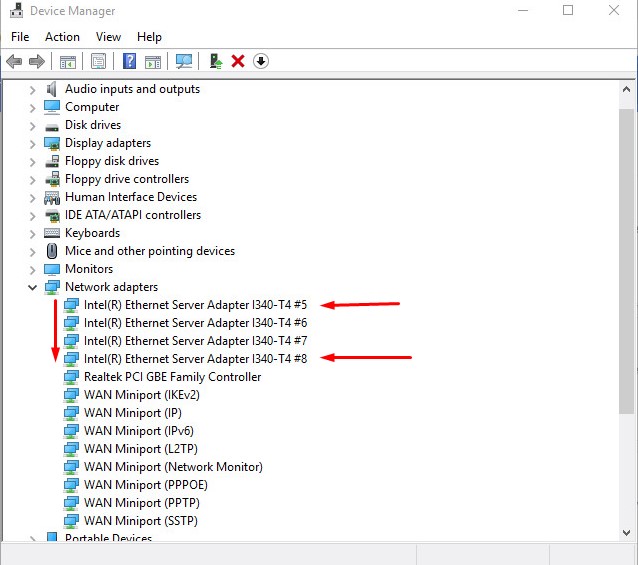Open the Action menu
This screenshot has width=638, height=565.
tap(62, 37)
